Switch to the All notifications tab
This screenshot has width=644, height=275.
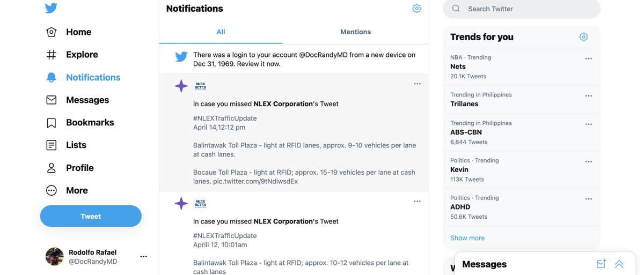pos(221,32)
